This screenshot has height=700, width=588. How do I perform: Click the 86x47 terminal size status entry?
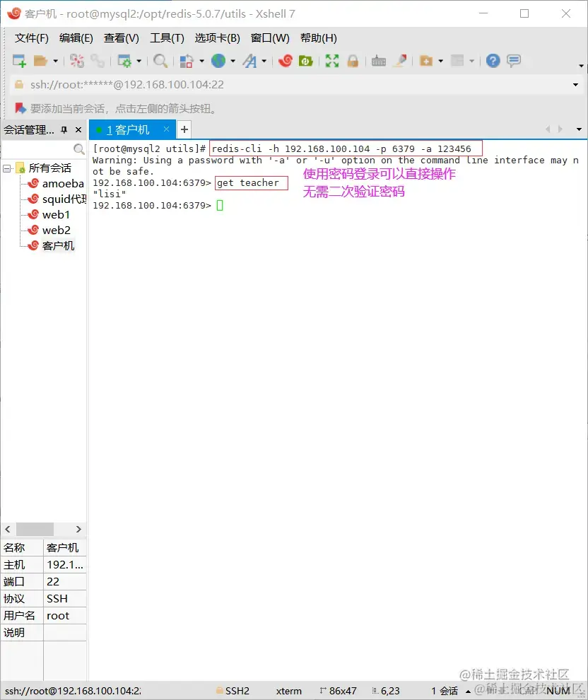pos(338,691)
